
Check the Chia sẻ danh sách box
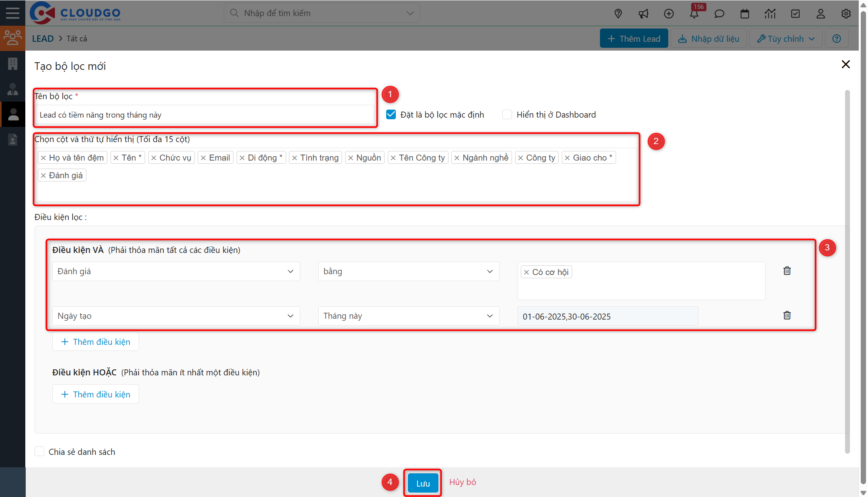pyautogui.click(x=39, y=452)
